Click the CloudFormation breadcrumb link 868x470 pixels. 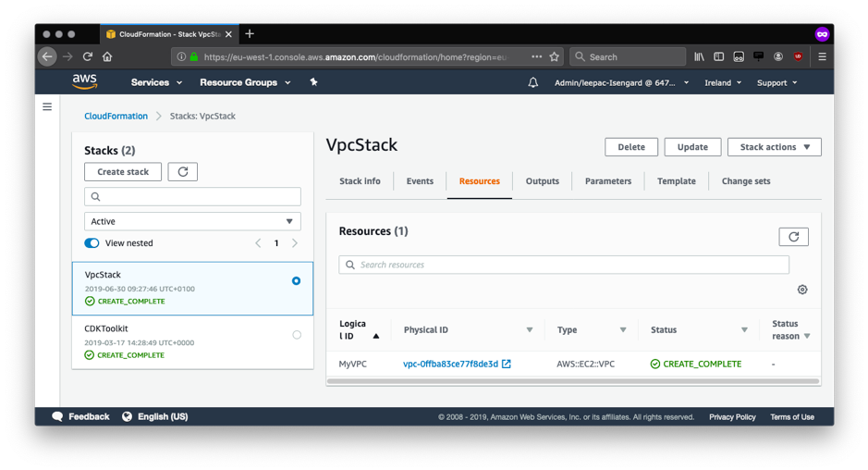click(x=116, y=116)
